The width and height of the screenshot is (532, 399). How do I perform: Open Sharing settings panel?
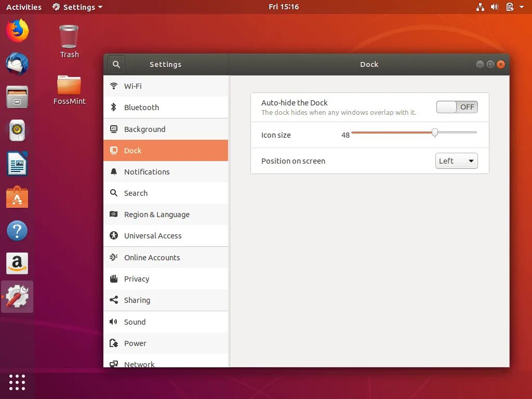pyautogui.click(x=166, y=300)
